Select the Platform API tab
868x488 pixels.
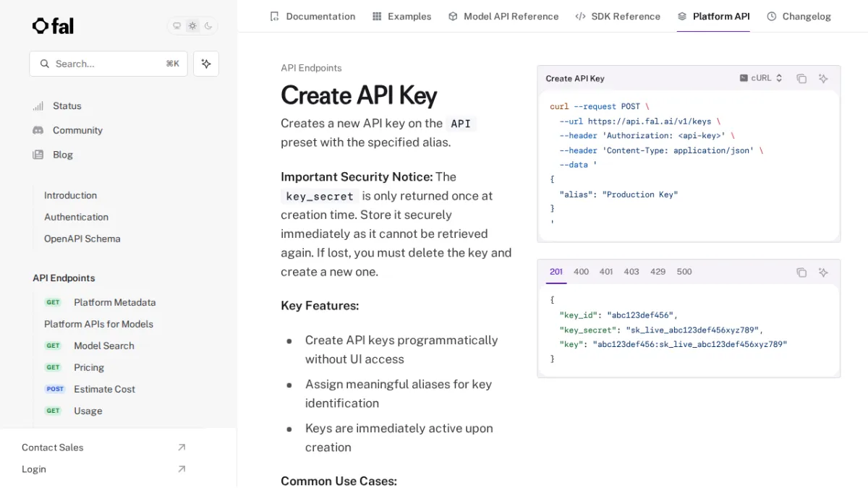point(713,16)
